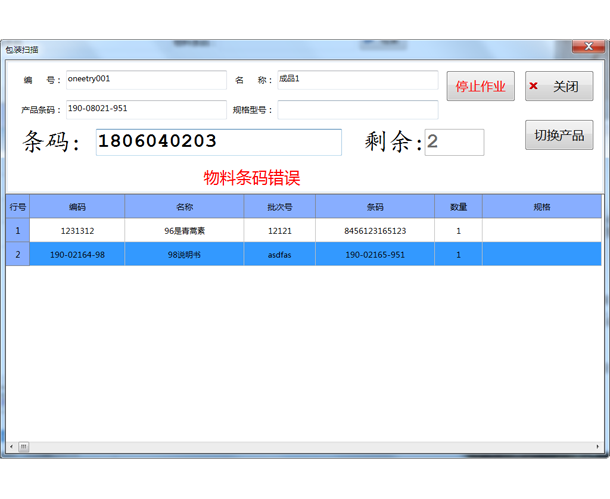Select cell 190-02164-98
Image resolution: width=610 pixels, height=499 pixels.
point(77,254)
